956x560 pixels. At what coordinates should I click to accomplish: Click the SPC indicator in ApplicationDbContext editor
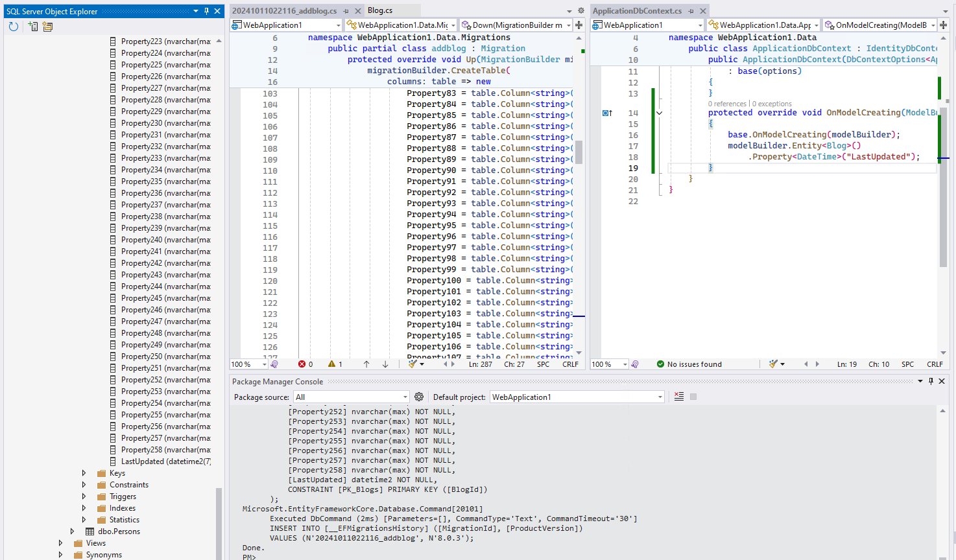(x=907, y=364)
